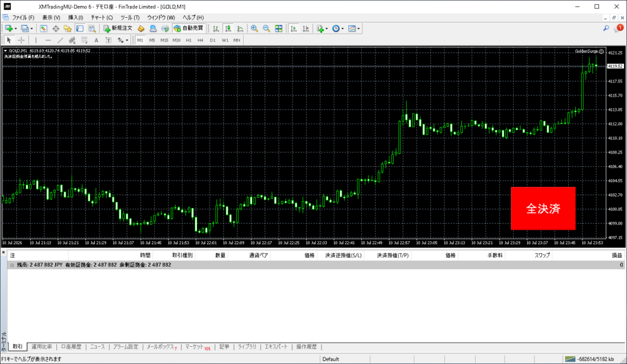Sort by the 損益 column header
This screenshot has width=627, height=364.
point(617,255)
